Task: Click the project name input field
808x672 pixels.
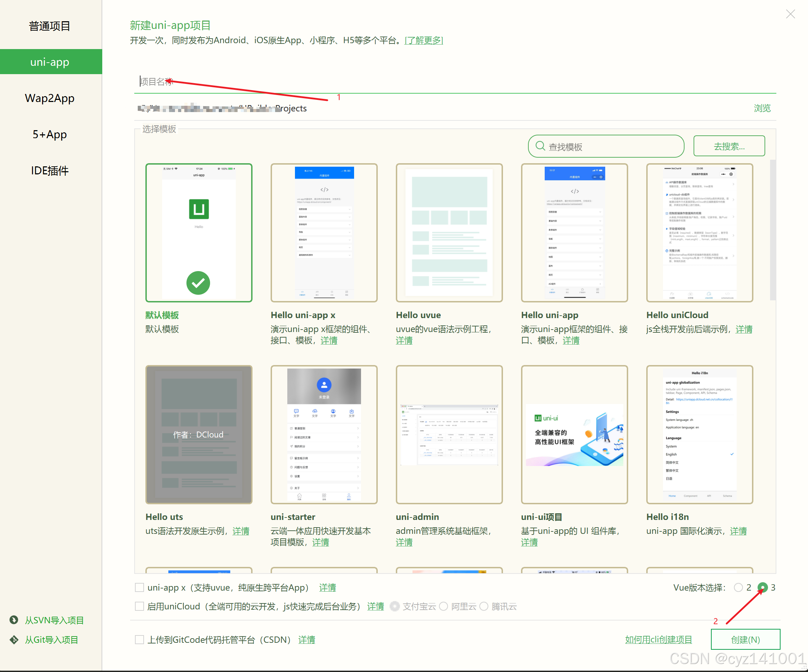Action: [269, 81]
